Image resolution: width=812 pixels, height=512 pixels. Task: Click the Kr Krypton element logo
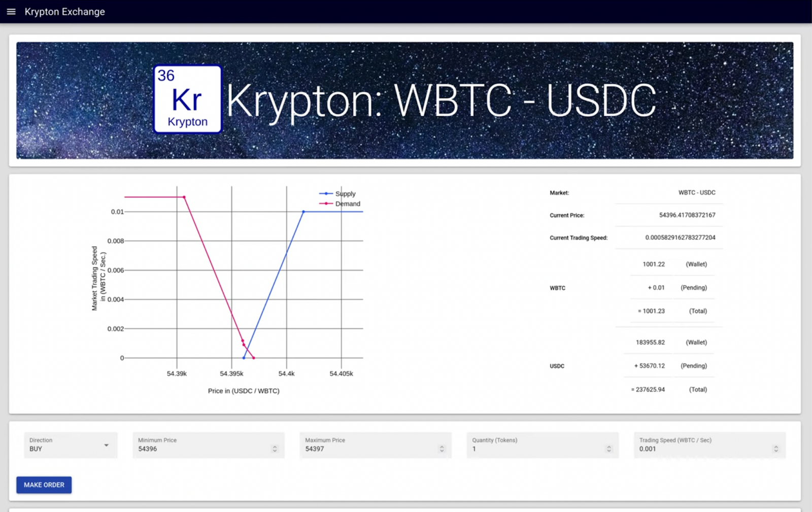(188, 99)
